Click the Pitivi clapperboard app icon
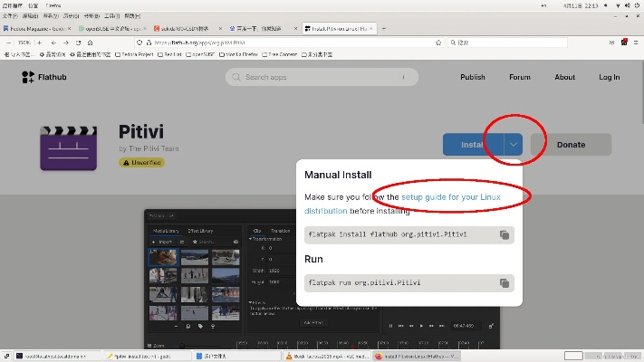 click(69, 148)
